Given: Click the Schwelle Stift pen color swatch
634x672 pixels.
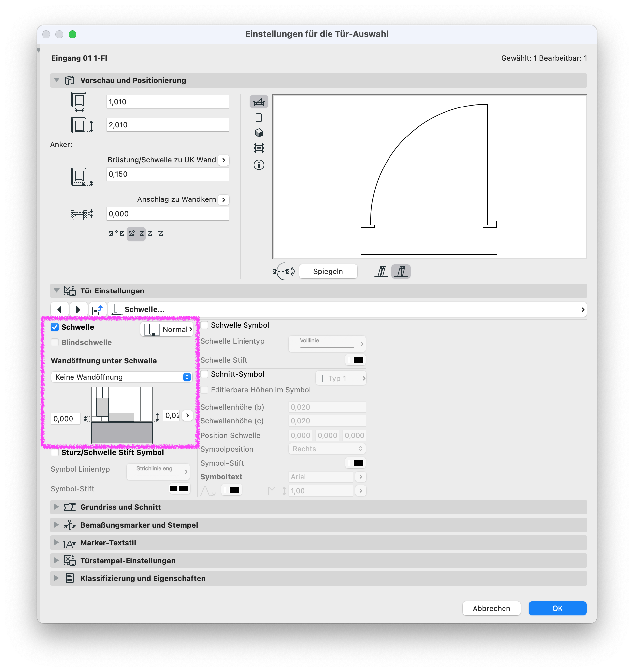Looking at the screenshot, I should 356,360.
